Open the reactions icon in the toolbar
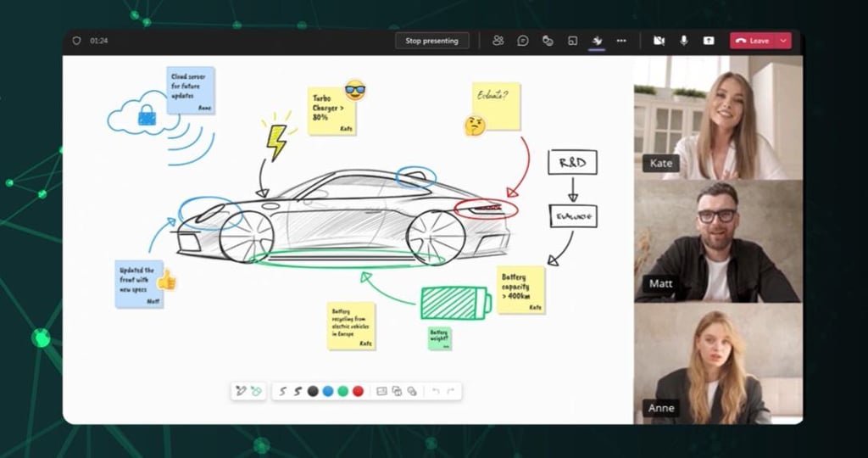The image size is (868, 458). click(548, 41)
